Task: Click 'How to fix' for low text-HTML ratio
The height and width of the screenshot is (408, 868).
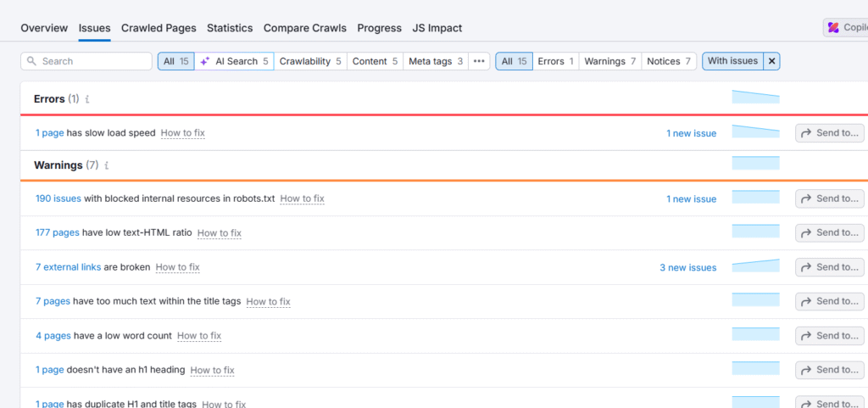Action: pos(219,233)
